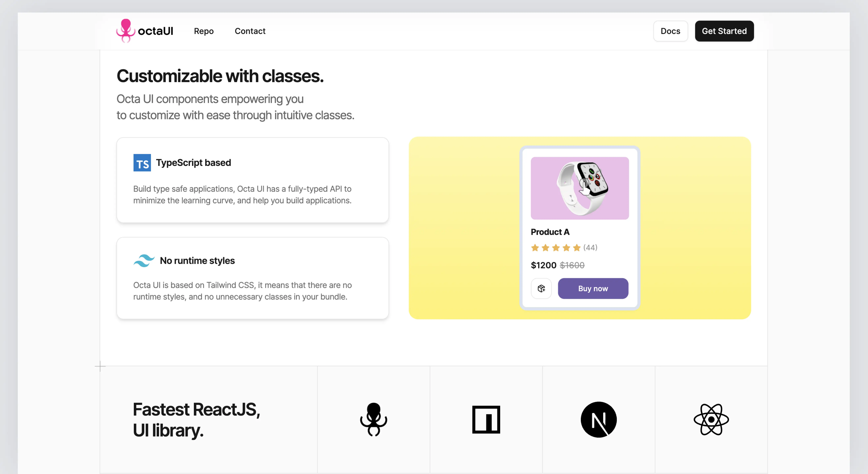868x474 pixels.
Task: Click the black octopus logo tile
Action: click(373, 419)
